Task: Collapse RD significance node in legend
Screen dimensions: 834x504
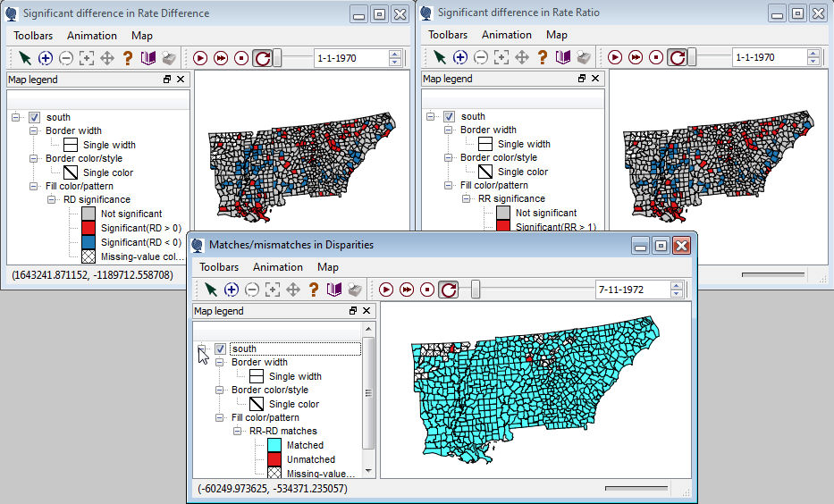Action: [52, 199]
